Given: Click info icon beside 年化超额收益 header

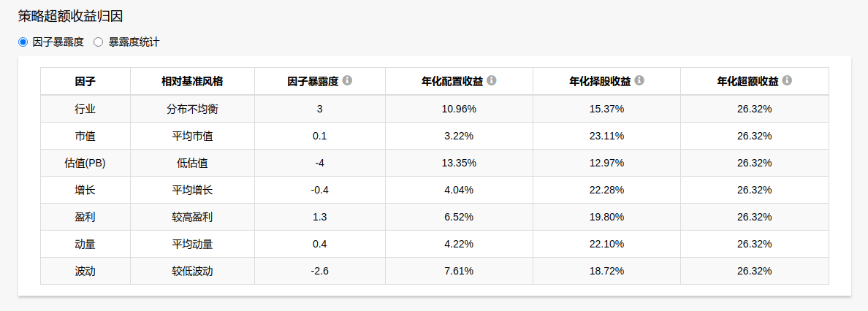Looking at the screenshot, I should click(787, 80).
